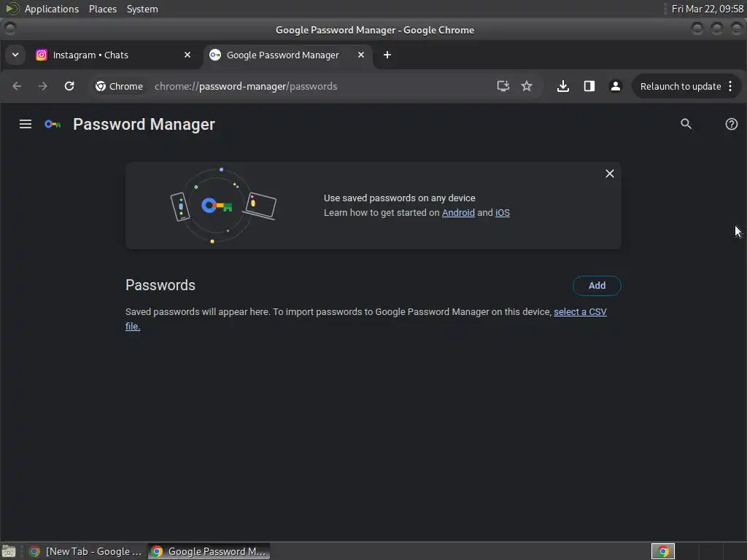
Task: Open the Places menu
Action: click(x=103, y=9)
